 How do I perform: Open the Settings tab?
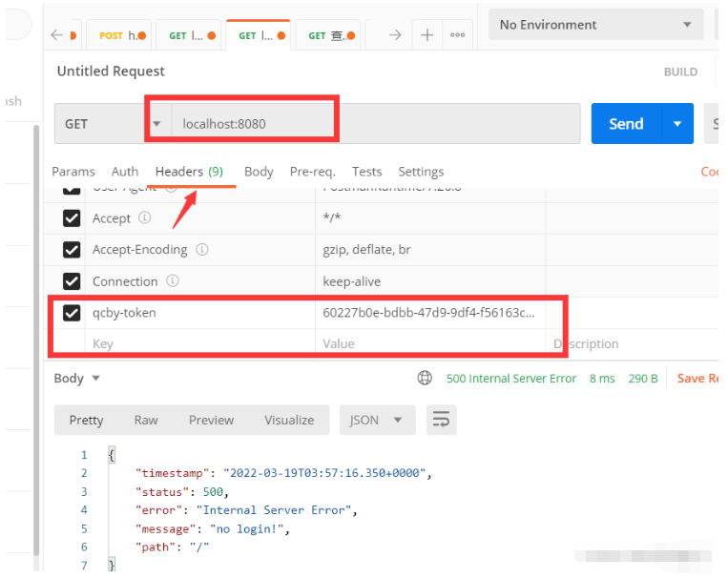tap(421, 172)
